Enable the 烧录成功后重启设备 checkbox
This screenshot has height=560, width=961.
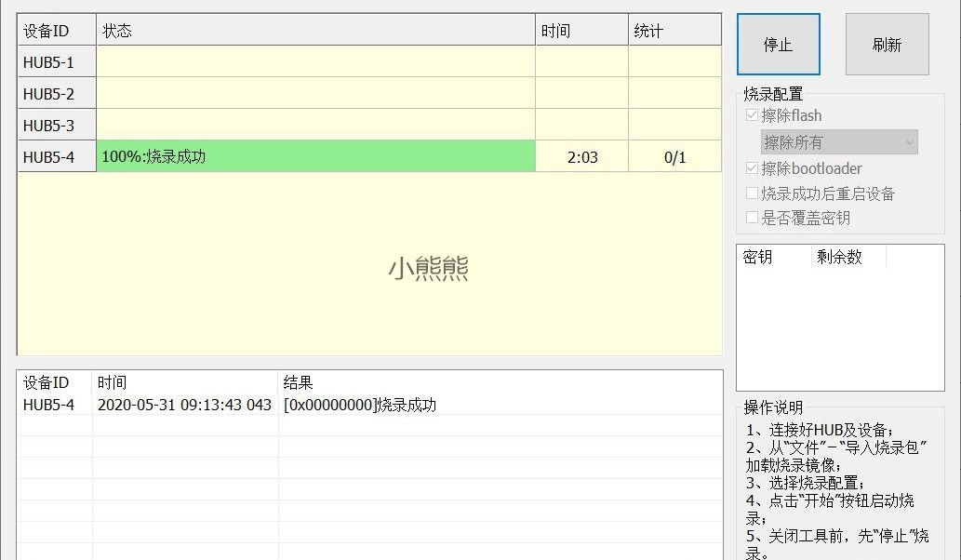(x=752, y=193)
